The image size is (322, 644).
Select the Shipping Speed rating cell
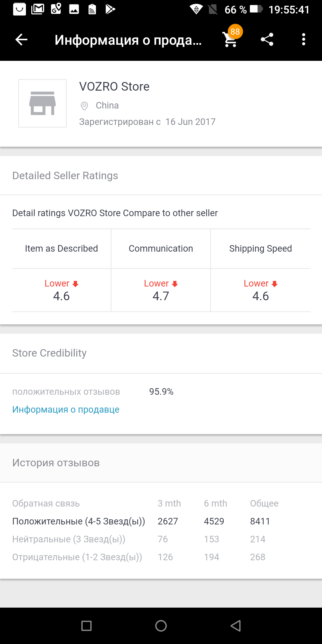tap(261, 290)
